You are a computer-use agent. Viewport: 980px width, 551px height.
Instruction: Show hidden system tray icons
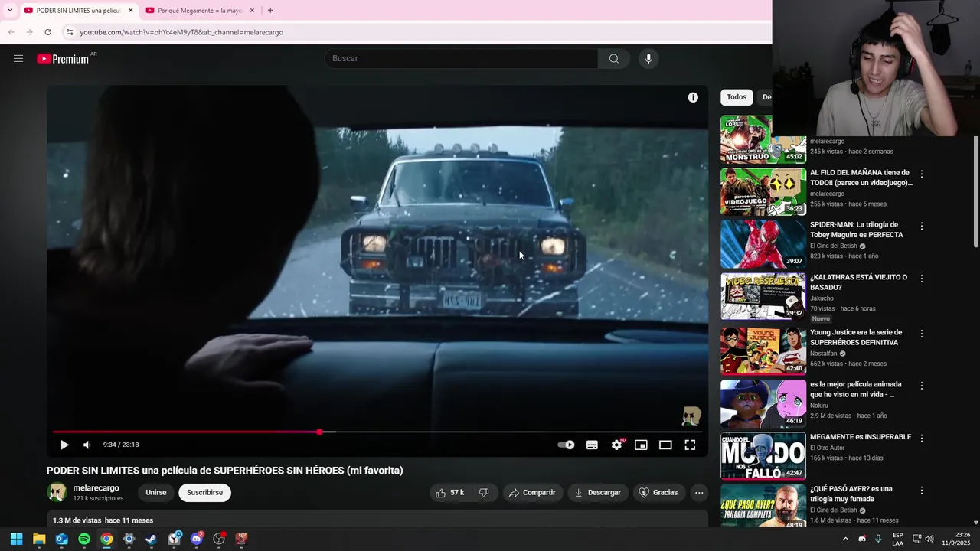pos(845,539)
